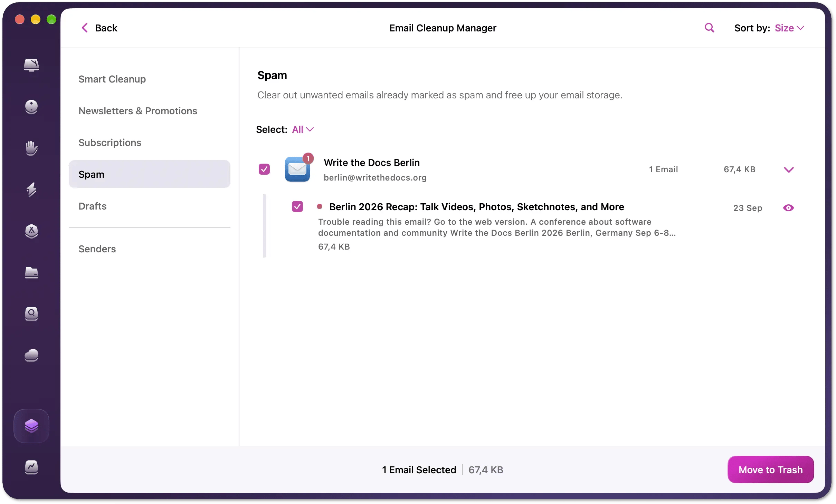Click the green fullscreen window button
The image size is (836, 504).
coord(51,19)
